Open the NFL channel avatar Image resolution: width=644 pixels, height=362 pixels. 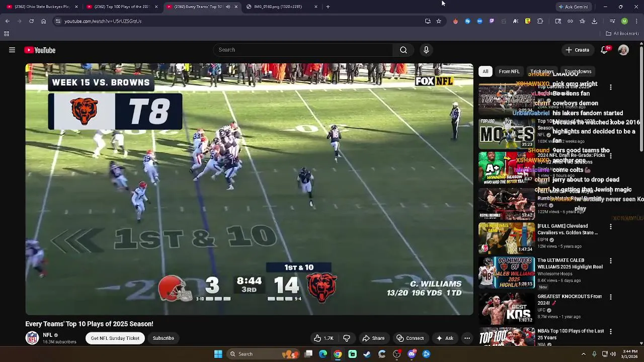pos(32,338)
